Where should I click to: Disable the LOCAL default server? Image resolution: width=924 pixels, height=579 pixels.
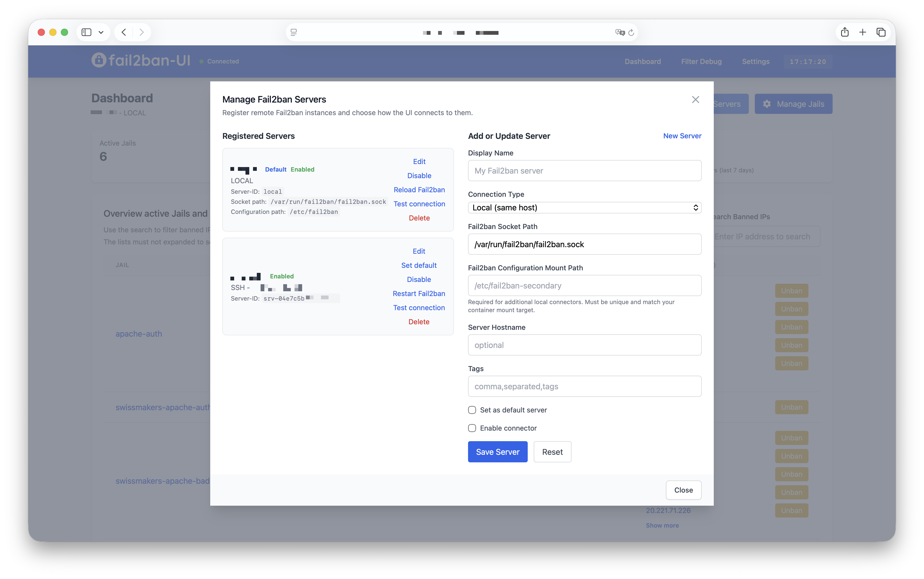[419, 176]
